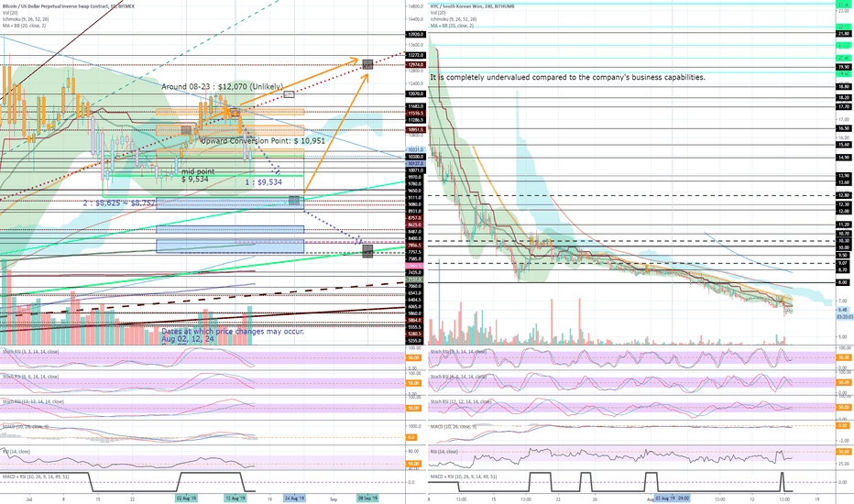The width and height of the screenshot is (854, 504).
Task: Click the '2 : $8,625 ~ $8,757' target label
Action: click(x=119, y=203)
